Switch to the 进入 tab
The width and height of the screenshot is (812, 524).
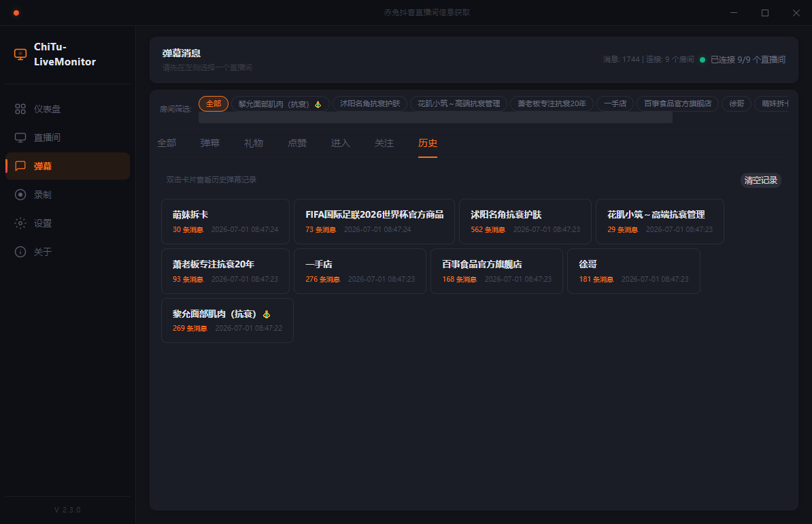coord(341,143)
